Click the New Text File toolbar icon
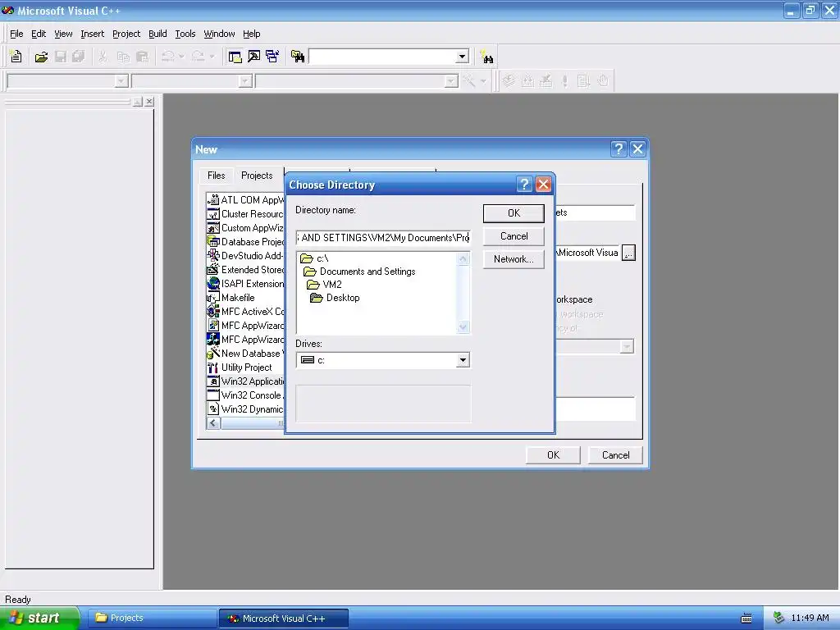The width and height of the screenshot is (840, 630). [16, 57]
